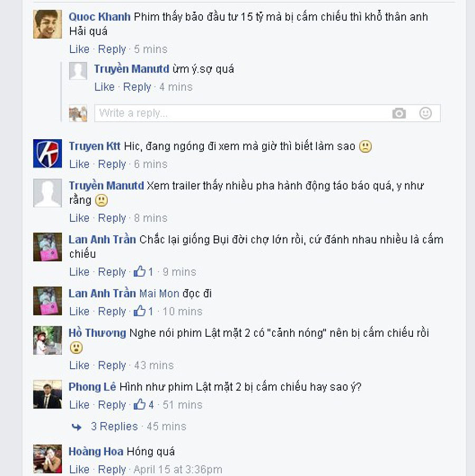Focus the Write a reply field

pyautogui.click(x=267, y=113)
